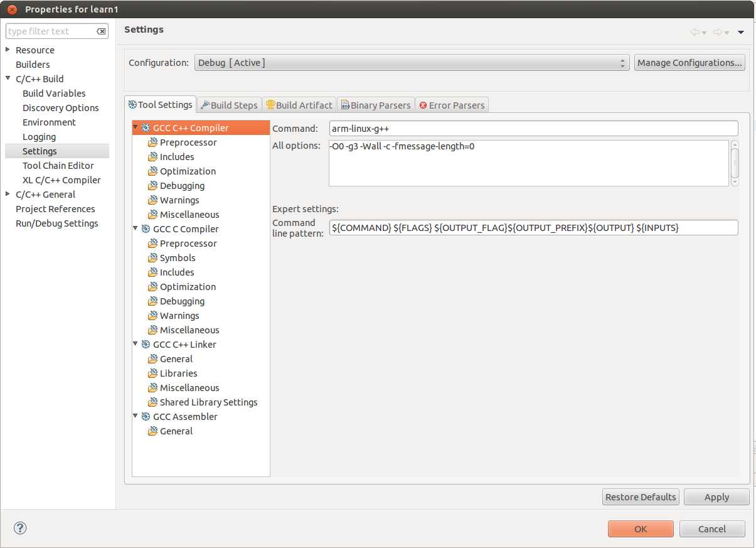Click the Optimization icon under GCC C++ Compiler

coord(152,171)
